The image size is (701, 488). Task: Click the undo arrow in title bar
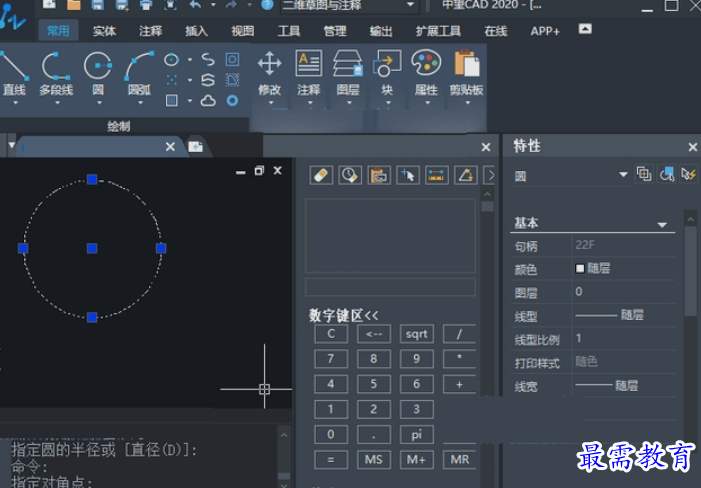coord(195,5)
